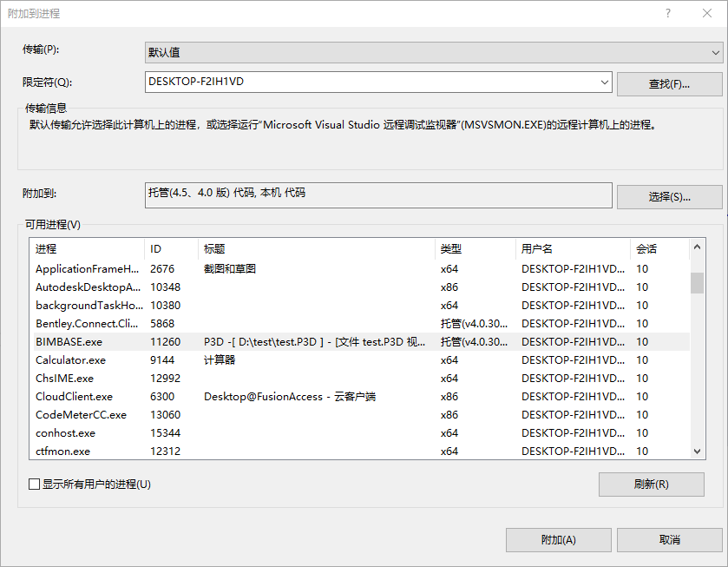
Task: Sort by the 标题 column header
Action: (x=317, y=249)
